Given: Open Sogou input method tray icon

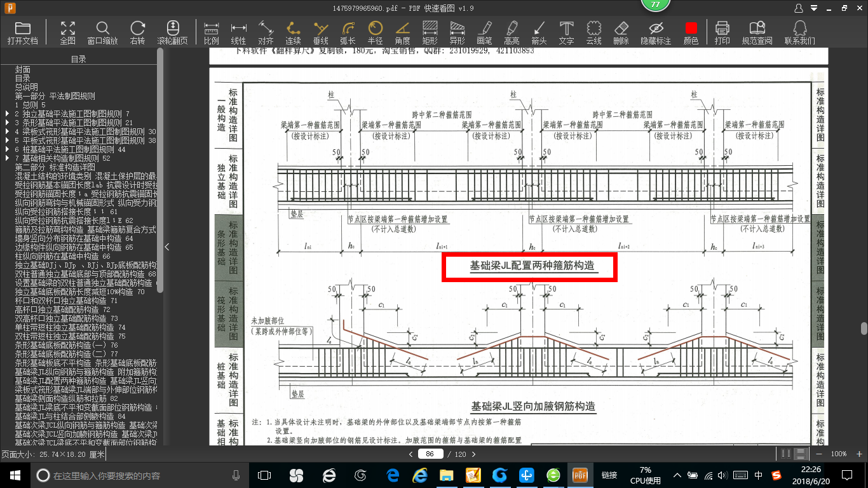Looking at the screenshot, I should (776, 475).
